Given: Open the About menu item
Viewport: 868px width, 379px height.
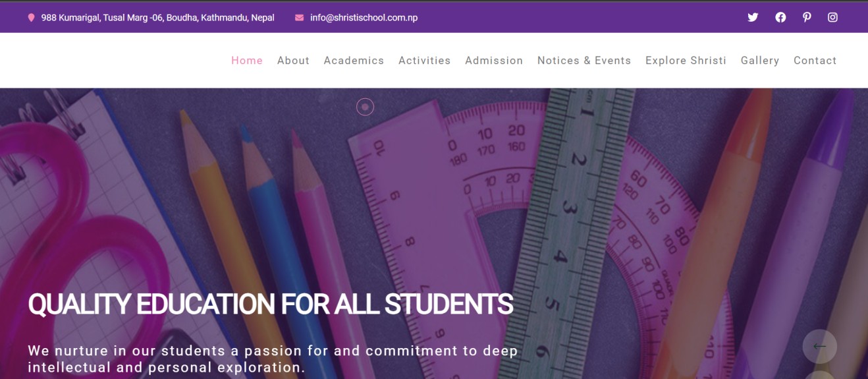Looking at the screenshot, I should pyautogui.click(x=293, y=61).
